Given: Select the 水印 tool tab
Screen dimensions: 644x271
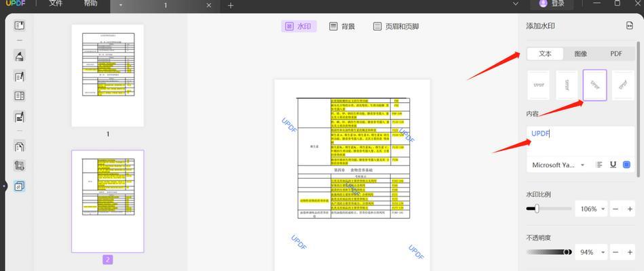Looking at the screenshot, I should [299, 26].
